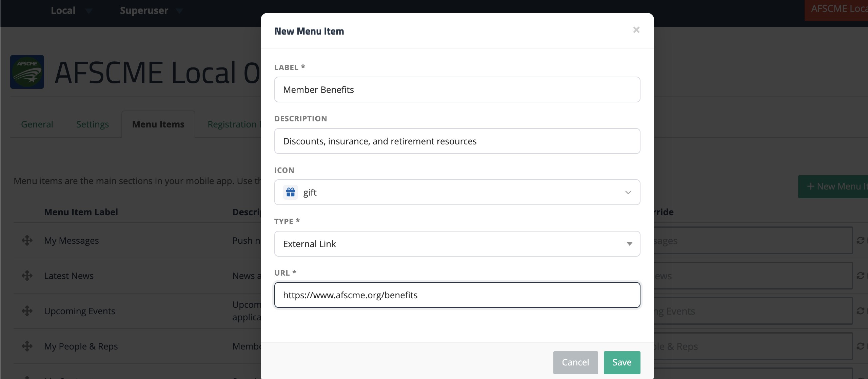Save the new menu item
Screen dimensions: 868x379
622,362
